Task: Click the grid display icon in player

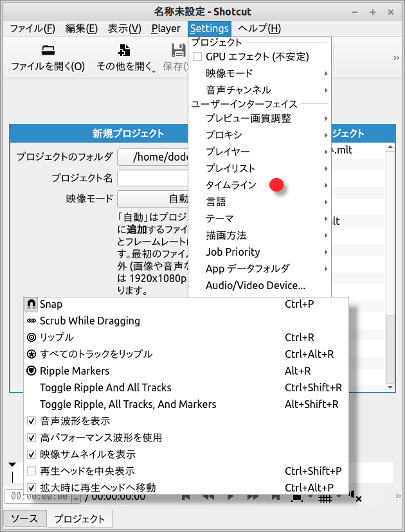Action: (325, 498)
